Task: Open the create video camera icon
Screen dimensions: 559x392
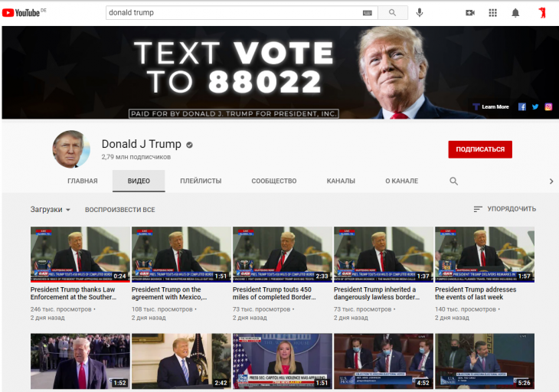Action: pos(470,13)
